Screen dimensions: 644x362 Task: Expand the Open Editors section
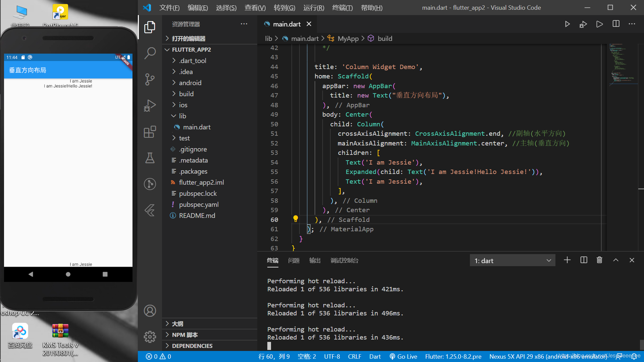pos(210,39)
